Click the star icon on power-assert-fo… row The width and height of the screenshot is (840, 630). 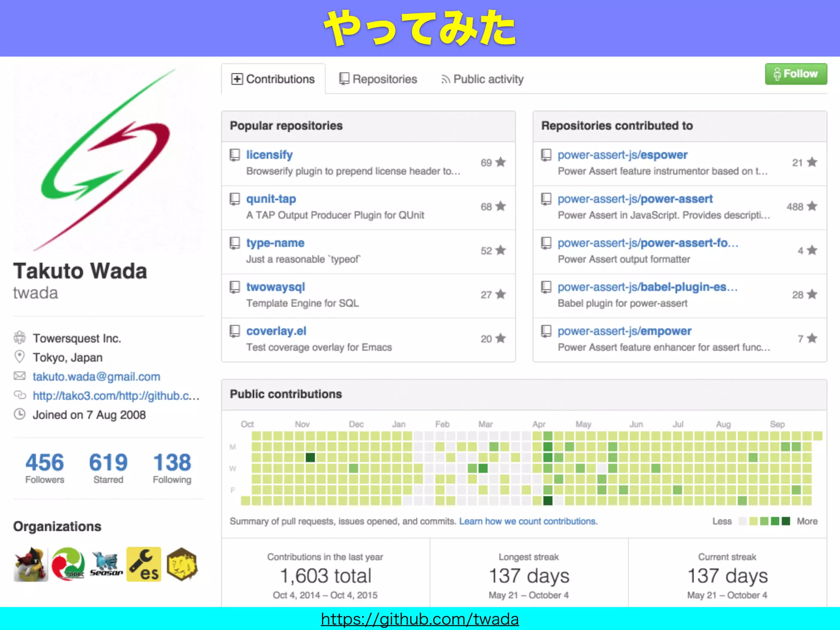[812, 250]
